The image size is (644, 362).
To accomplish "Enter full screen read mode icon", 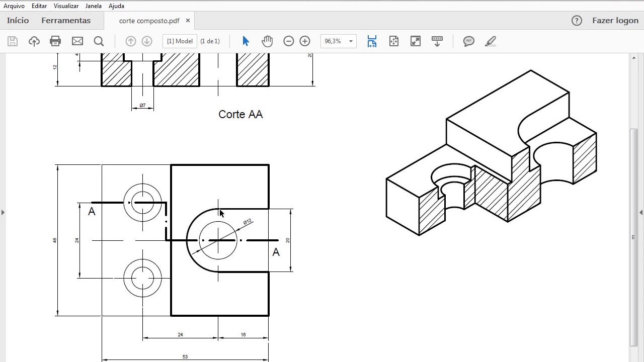I will (416, 41).
